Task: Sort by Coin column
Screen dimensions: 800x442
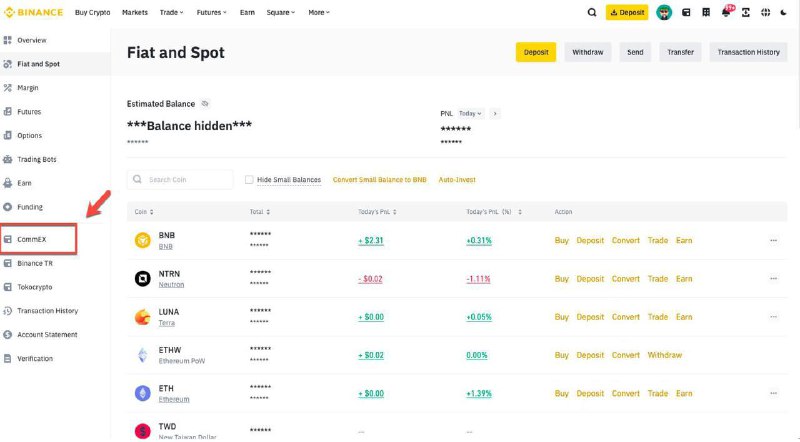Action: coord(144,212)
